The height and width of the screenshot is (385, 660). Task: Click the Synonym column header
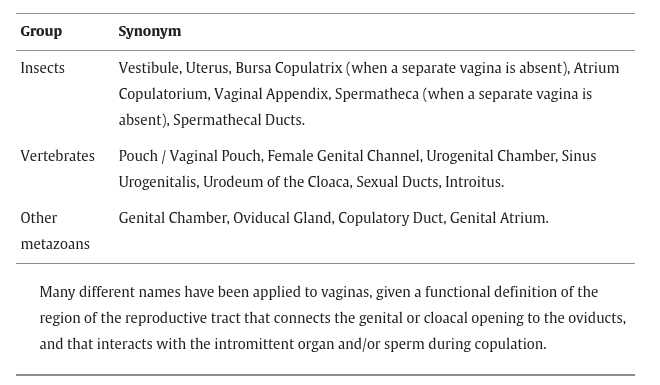point(150,31)
